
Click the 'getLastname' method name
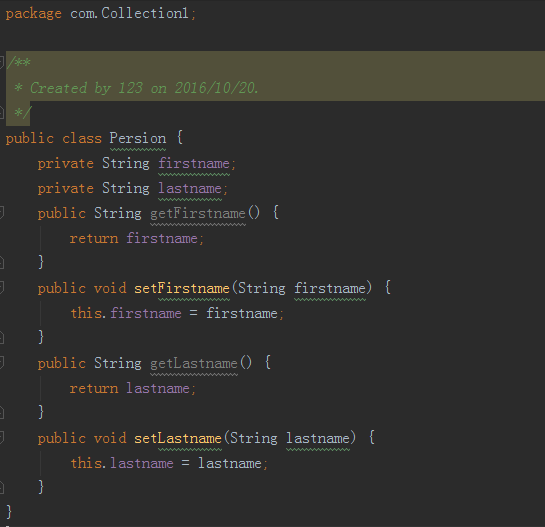pos(194,363)
